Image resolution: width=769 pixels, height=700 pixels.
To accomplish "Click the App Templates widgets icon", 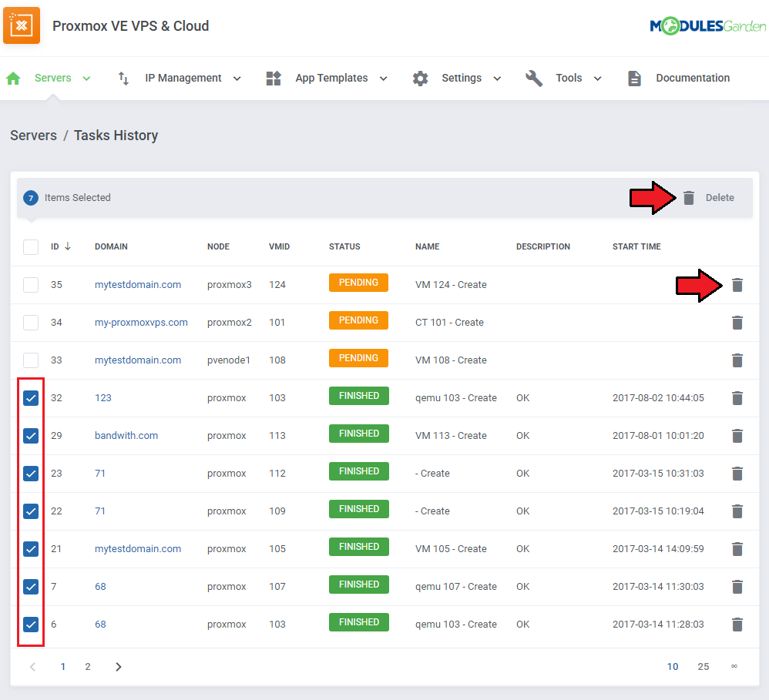I will pyautogui.click(x=274, y=78).
